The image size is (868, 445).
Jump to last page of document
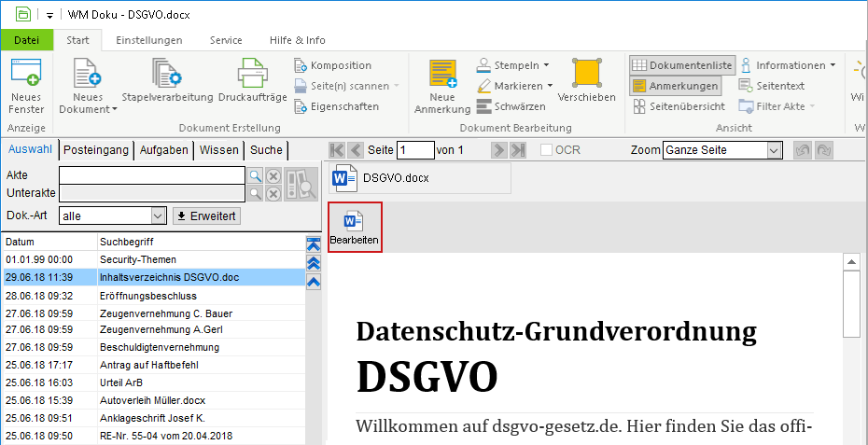click(518, 150)
